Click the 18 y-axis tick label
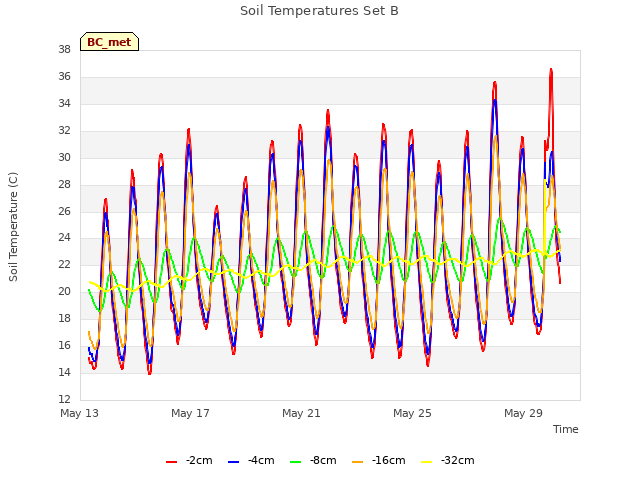640x480 pixels. 64,318
